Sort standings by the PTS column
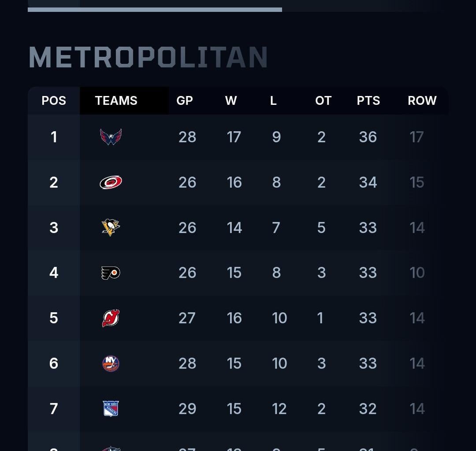The width and height of the screenshot is (476, 451). tap(368, 100)
